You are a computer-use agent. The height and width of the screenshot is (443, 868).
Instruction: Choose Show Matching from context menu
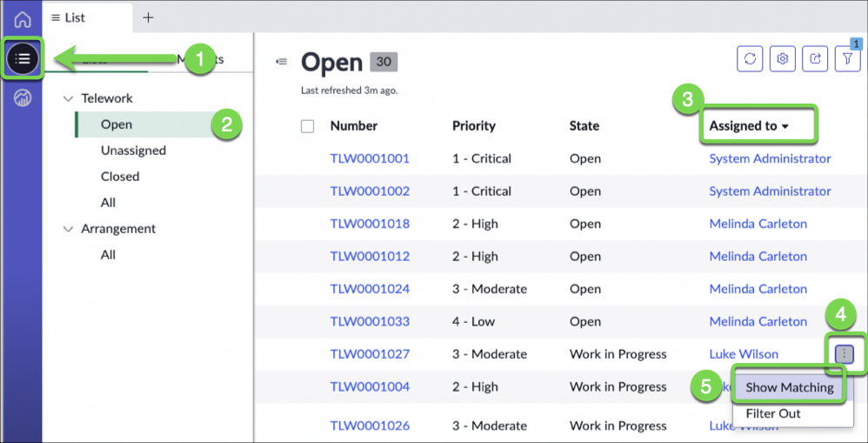pyautogui.click(x=789, y=388)
